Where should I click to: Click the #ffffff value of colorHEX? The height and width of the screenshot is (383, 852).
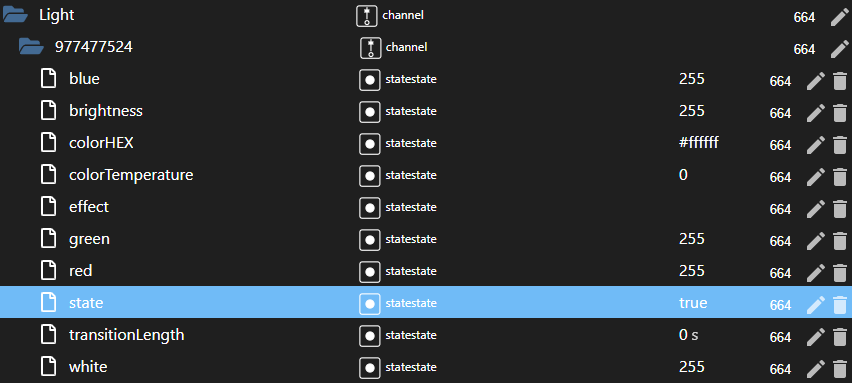[x=699, y=143]
